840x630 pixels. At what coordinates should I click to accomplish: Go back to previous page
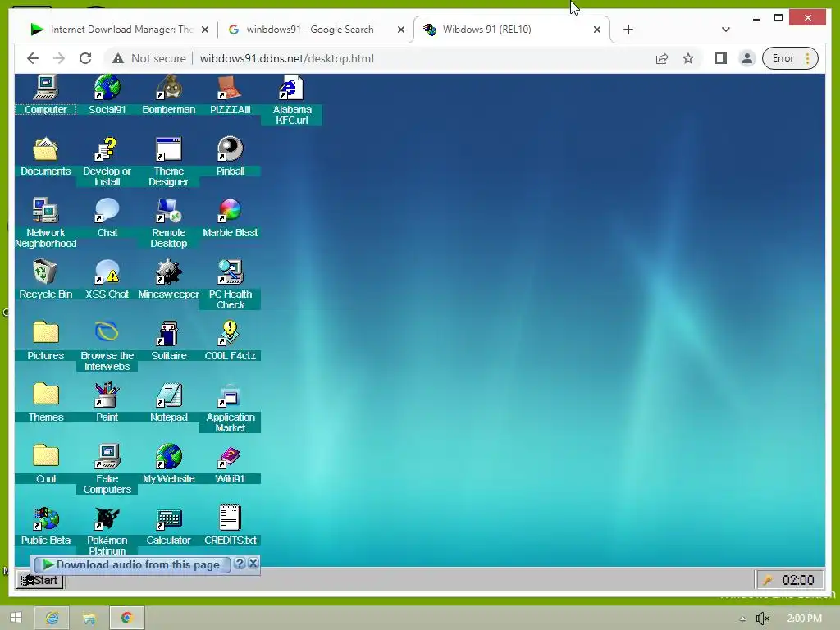click(x=33, y=58)
